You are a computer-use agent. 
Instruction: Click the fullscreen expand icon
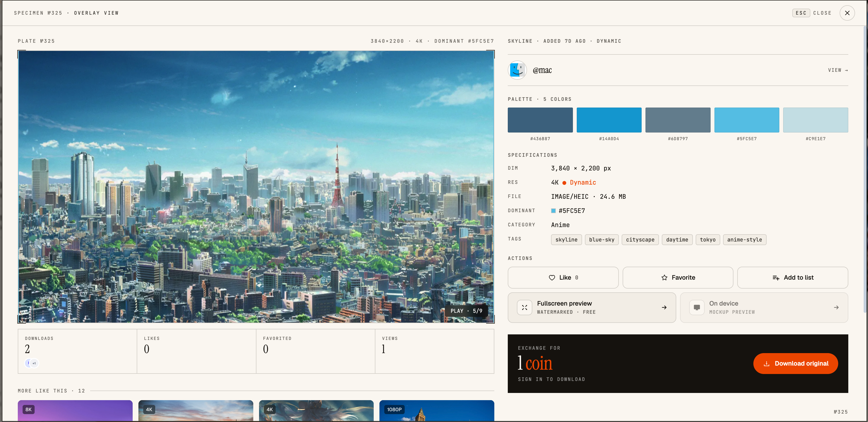coord(525,307)
